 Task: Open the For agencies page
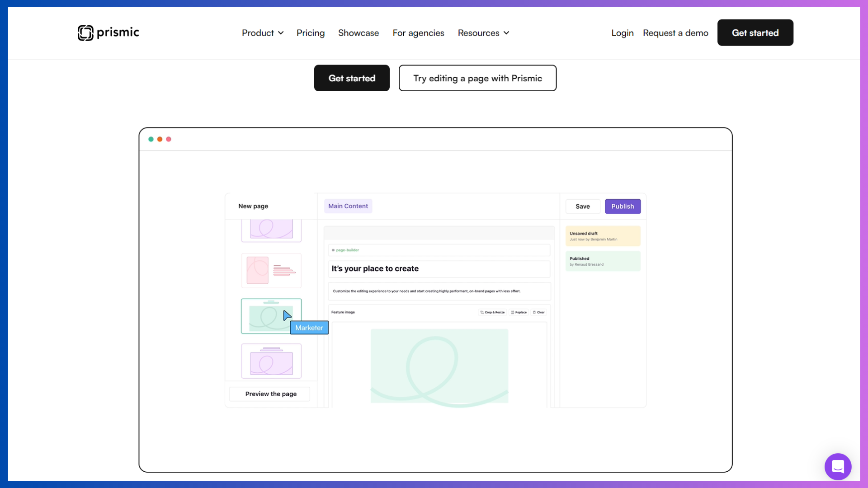tap(418, 33)
